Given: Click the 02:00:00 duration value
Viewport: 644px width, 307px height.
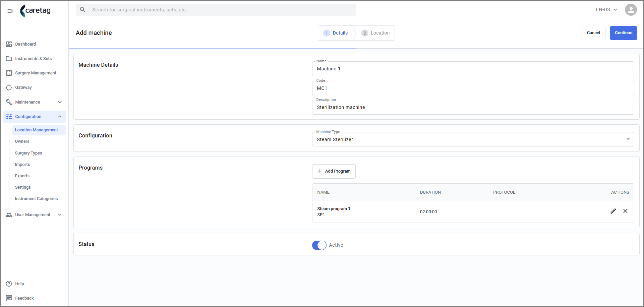Looking at the screenshot, I should pyautogui.click(x=428, y=212).
